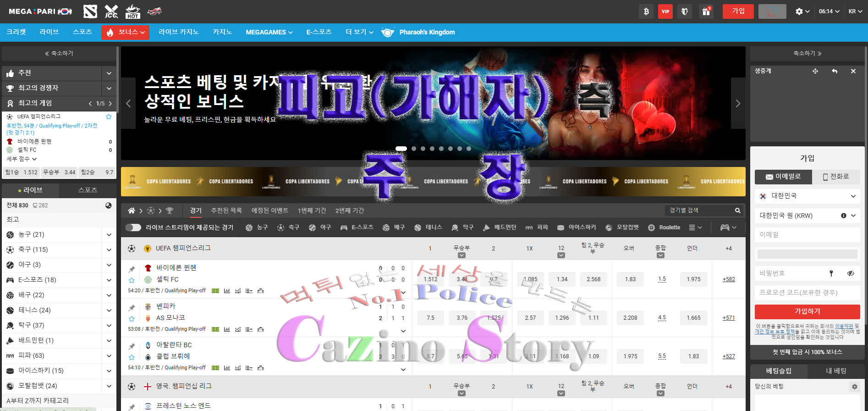Open the trophy breadcrumb icon

170,211
